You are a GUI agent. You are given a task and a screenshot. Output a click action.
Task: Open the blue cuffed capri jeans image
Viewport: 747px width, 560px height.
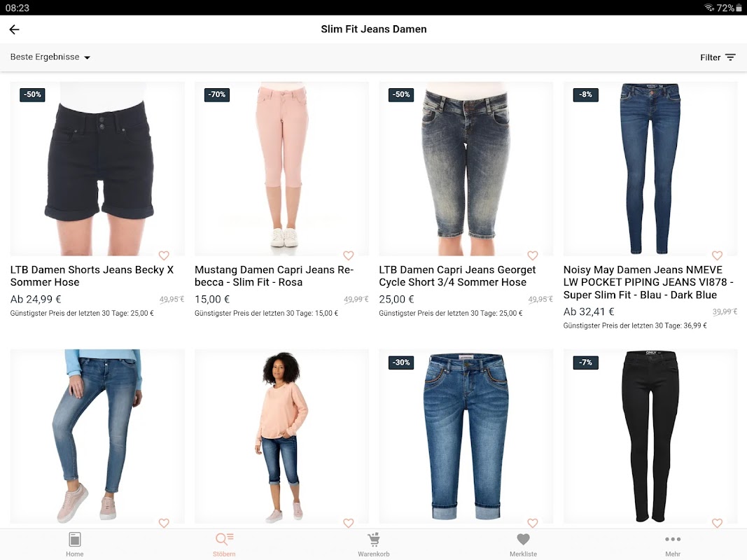(x=466, y=436)
